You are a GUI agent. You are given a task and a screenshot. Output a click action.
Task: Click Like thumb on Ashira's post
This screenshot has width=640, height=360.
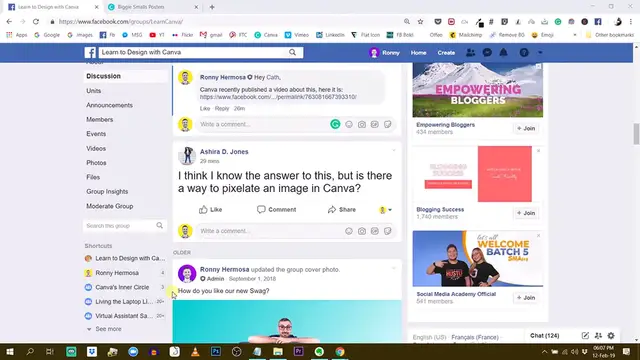pos(210,209)
